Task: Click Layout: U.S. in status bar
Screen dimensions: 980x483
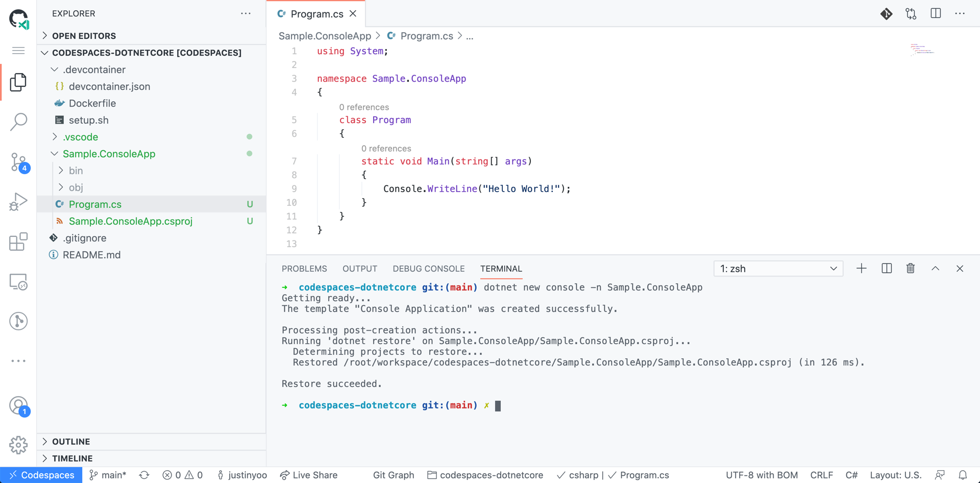Action: 896,475
